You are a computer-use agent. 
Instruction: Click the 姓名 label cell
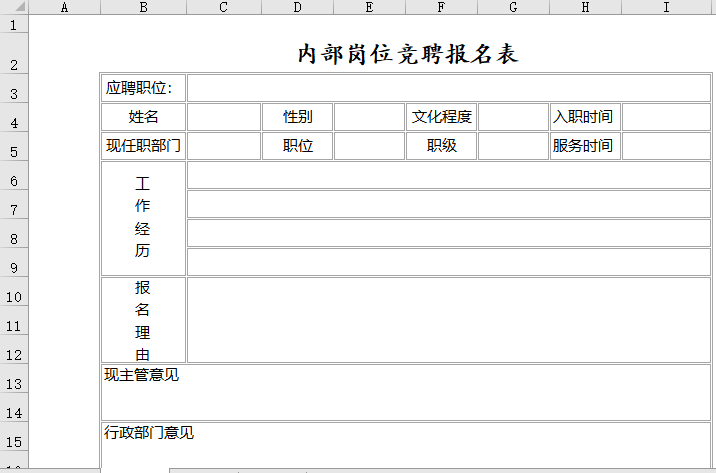coord(143,117)
